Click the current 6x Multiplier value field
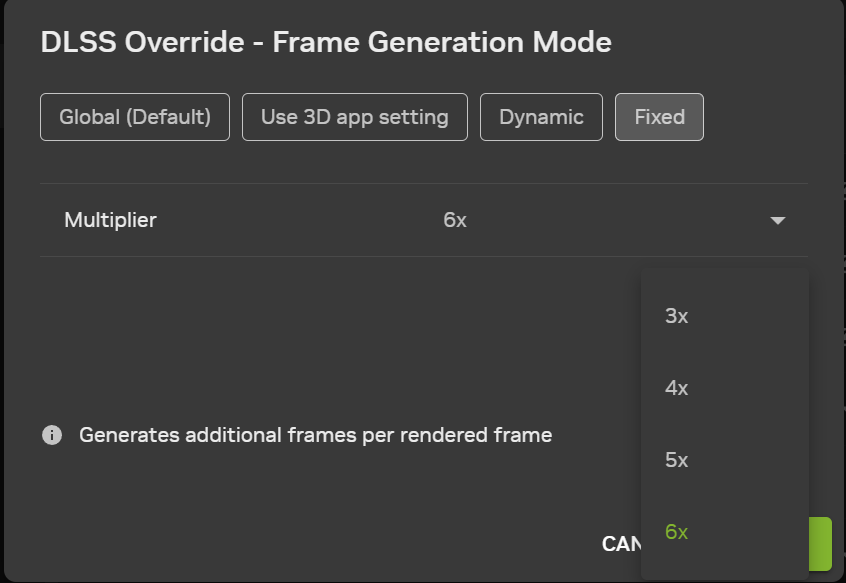Screen dimensions: 846x583 point(455,220)
